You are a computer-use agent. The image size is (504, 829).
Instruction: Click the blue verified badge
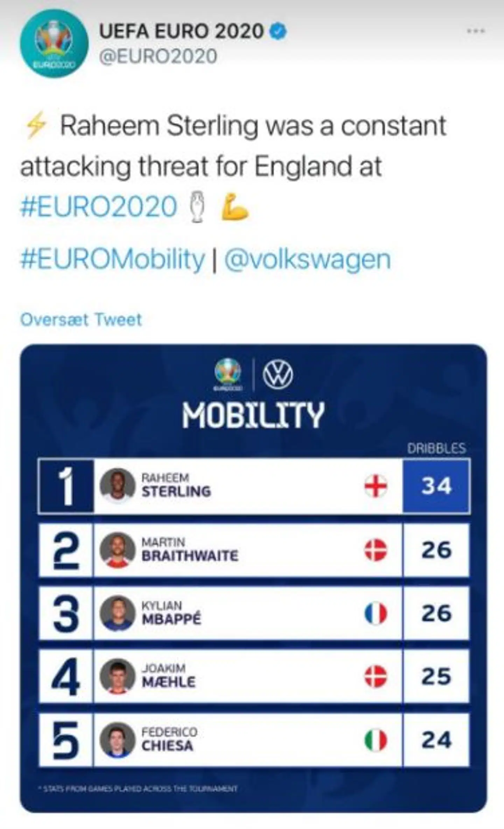tap(278, 31)
